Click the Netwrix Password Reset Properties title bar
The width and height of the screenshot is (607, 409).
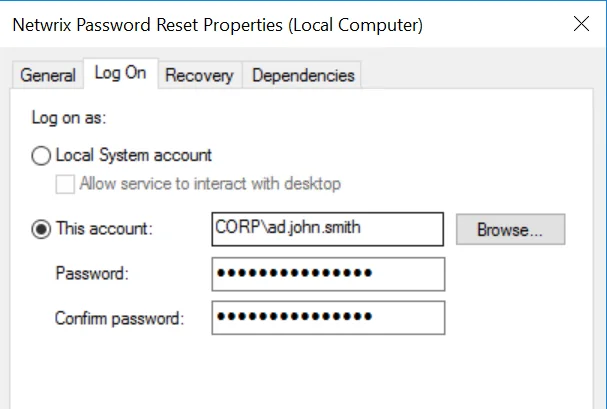coord(217,25)
